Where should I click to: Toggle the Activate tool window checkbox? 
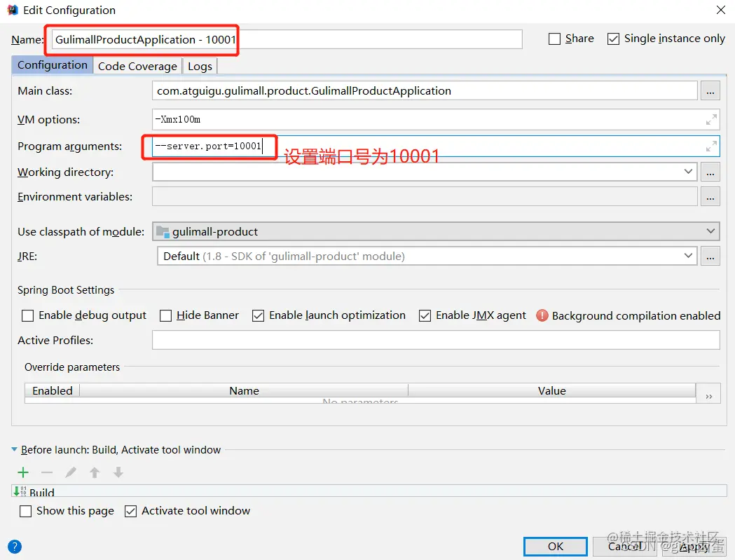click(130, 511)
